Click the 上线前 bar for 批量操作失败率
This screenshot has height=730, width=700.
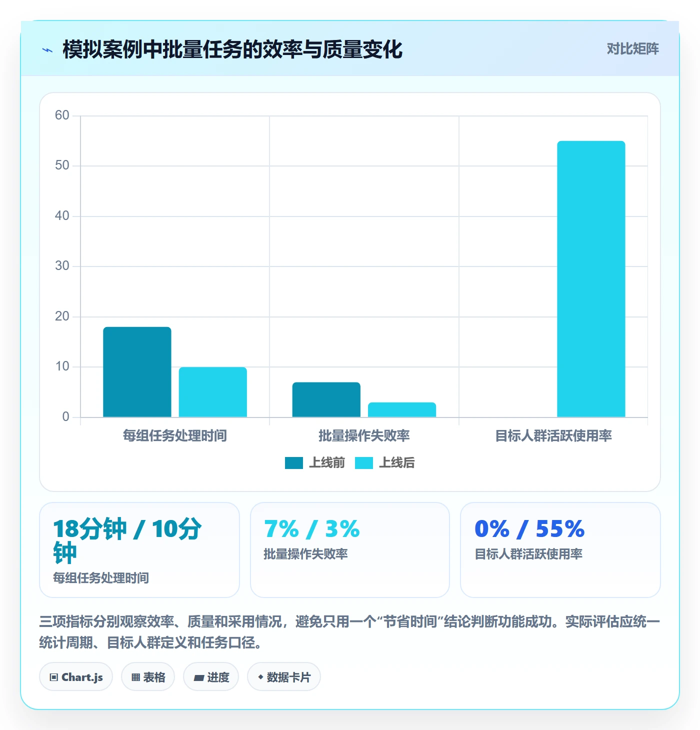coord(326,399)
